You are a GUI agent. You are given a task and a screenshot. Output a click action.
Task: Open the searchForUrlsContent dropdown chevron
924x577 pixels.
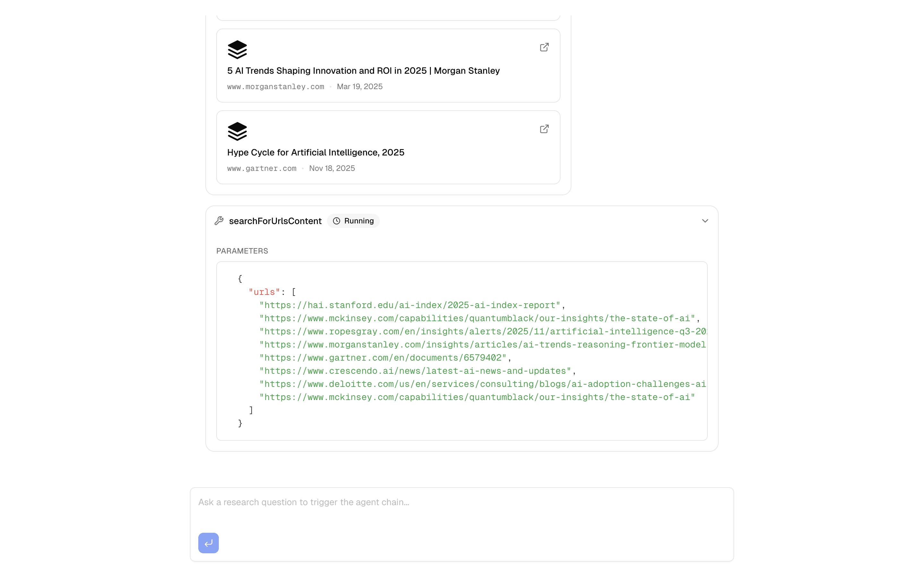705,221
